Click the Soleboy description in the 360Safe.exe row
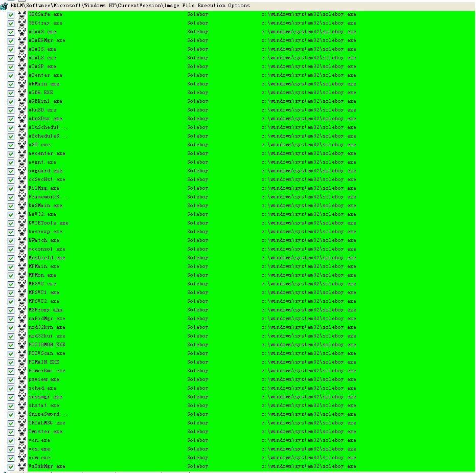 (198, 14)
